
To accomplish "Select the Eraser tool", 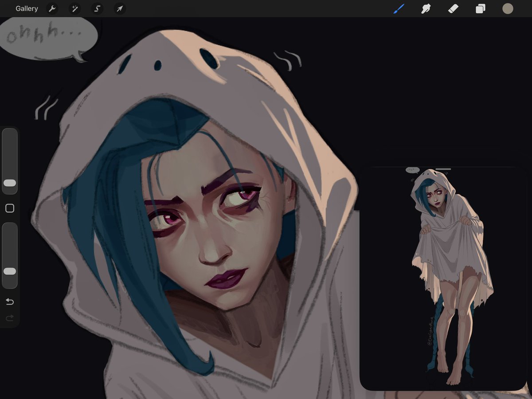I will click(x=453, y=8).
